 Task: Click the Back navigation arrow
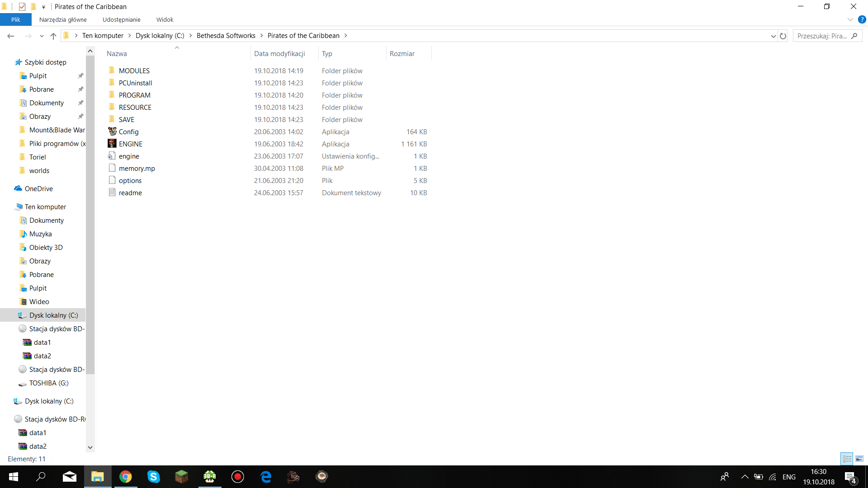tap(11, 36)
